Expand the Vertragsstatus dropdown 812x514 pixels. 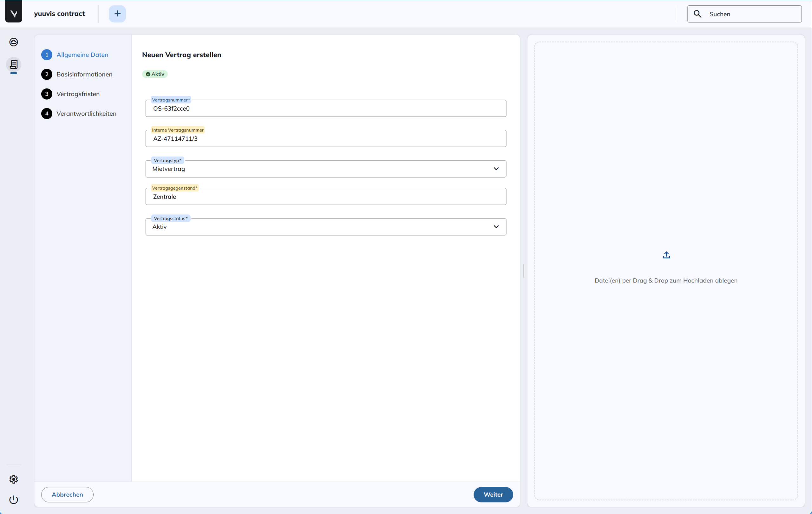(x=496, y=227)
